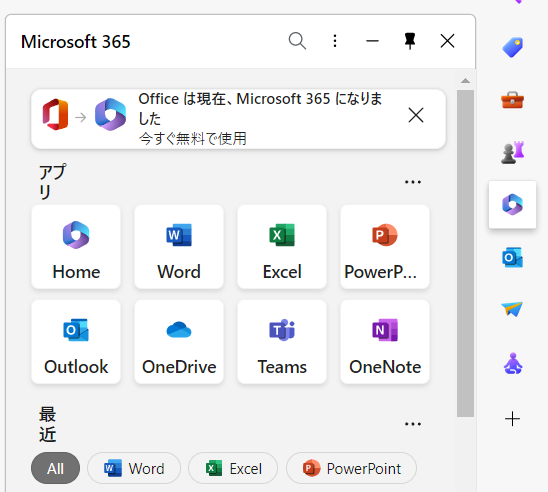Open the Games chess icon in sidebar
The height and width of the screenshot is (492, 548).
coord(513,152)
